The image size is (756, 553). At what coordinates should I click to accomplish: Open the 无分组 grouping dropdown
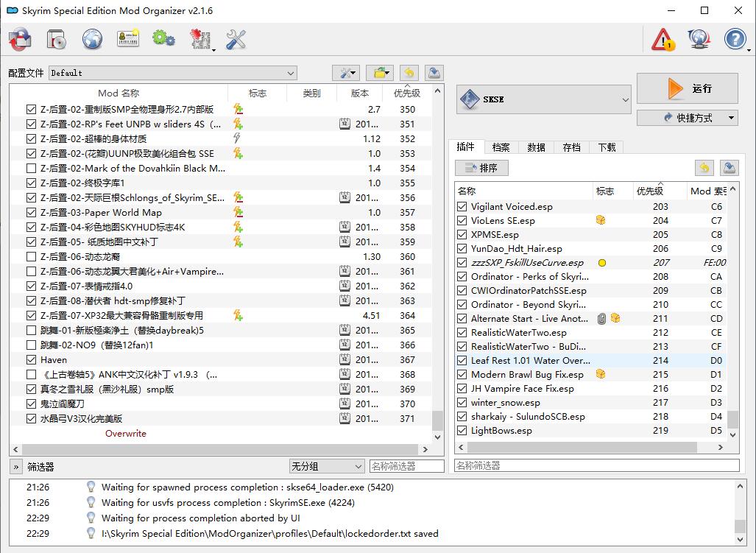coord(326,466)
